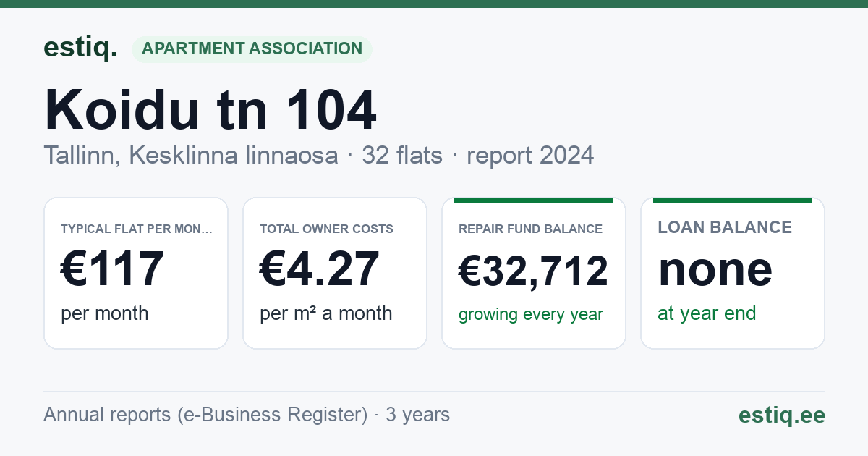Click the 'none' loan value

coord(715,269)
